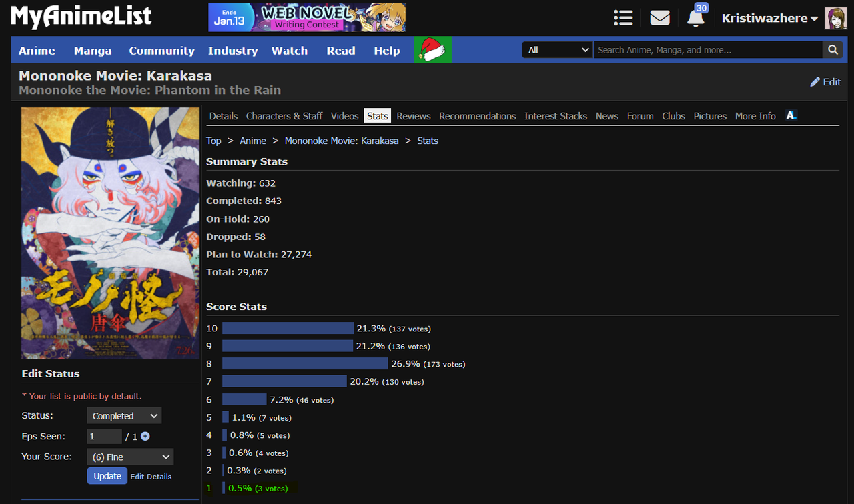Click the 'Watching: 632' stat
854x504 pixels.
(241, 183)
